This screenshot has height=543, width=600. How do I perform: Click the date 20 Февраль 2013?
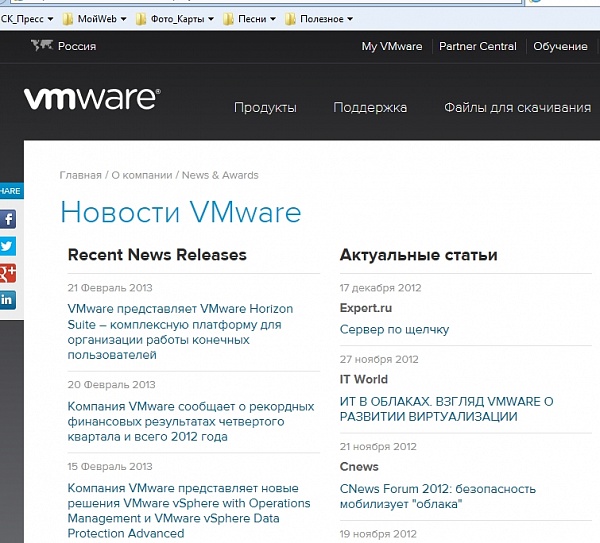111,385
